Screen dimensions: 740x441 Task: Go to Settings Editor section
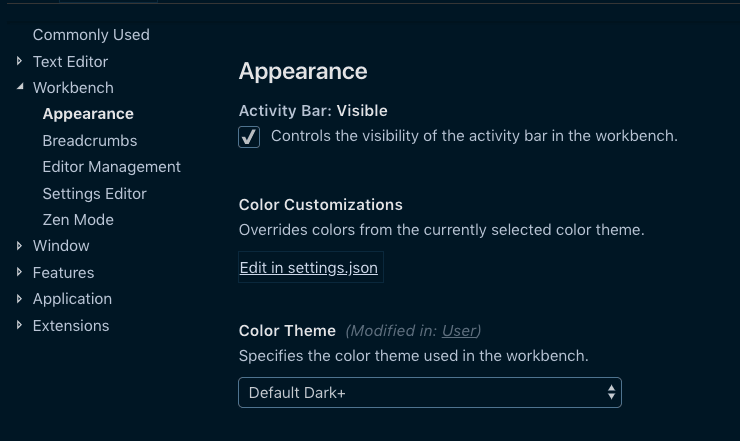(94, 194)
